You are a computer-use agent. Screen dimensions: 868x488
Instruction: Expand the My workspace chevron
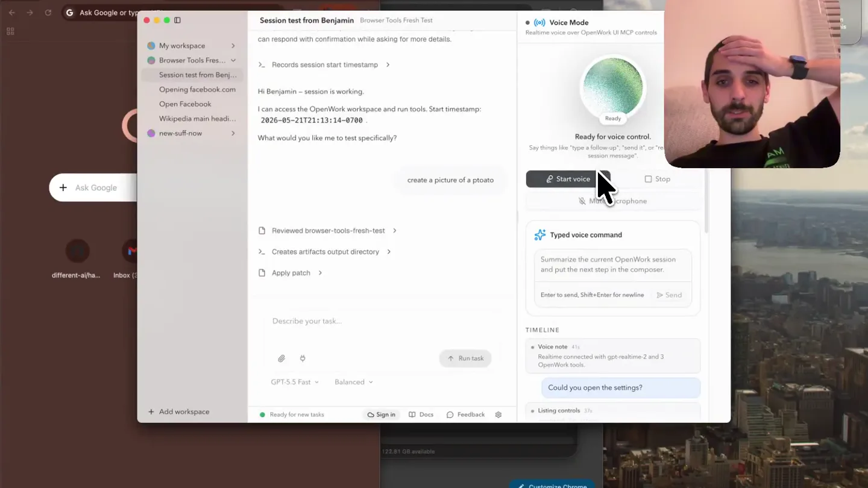233,46
